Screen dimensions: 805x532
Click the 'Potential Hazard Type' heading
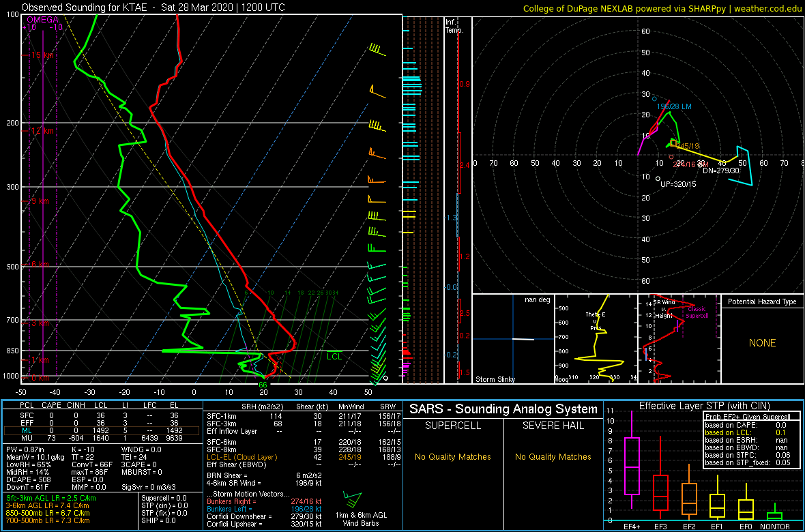[x=762, y=301]
